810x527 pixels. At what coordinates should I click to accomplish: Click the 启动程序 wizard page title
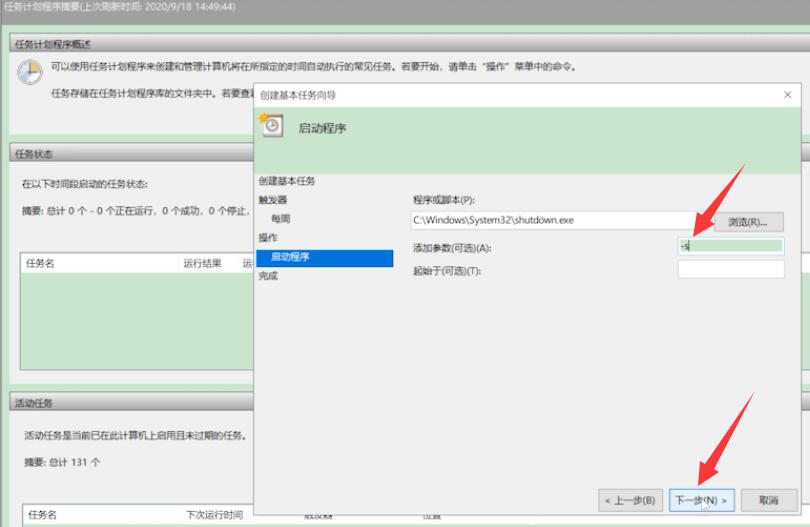tap(322, 128)
